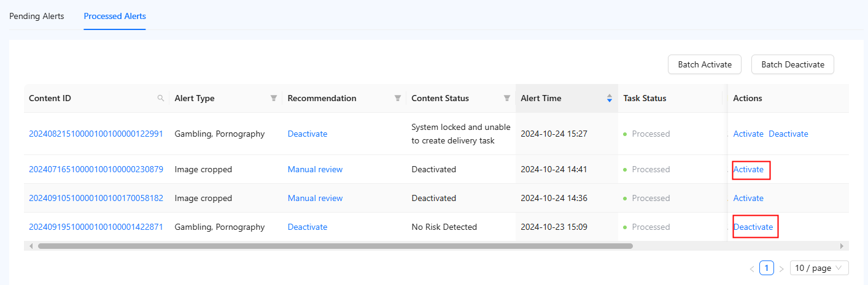The width and height of the screenshot is (868, 285).
Task: Click Deactivate action for the 2024-10-23 alert
Action: coord(753,227)
